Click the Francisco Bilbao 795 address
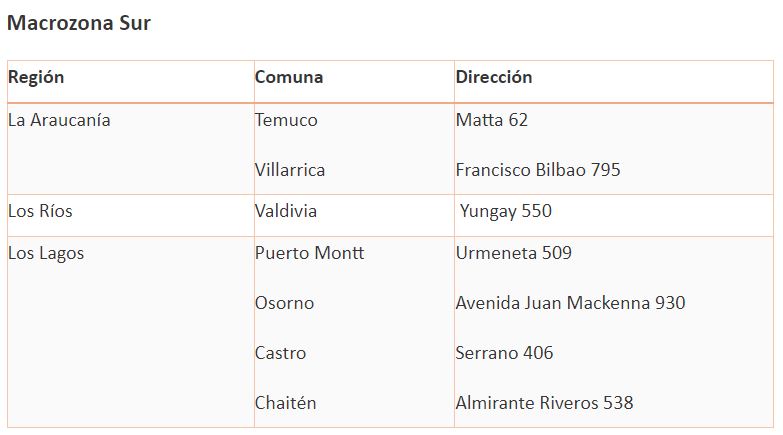 [x=538, y=170]
